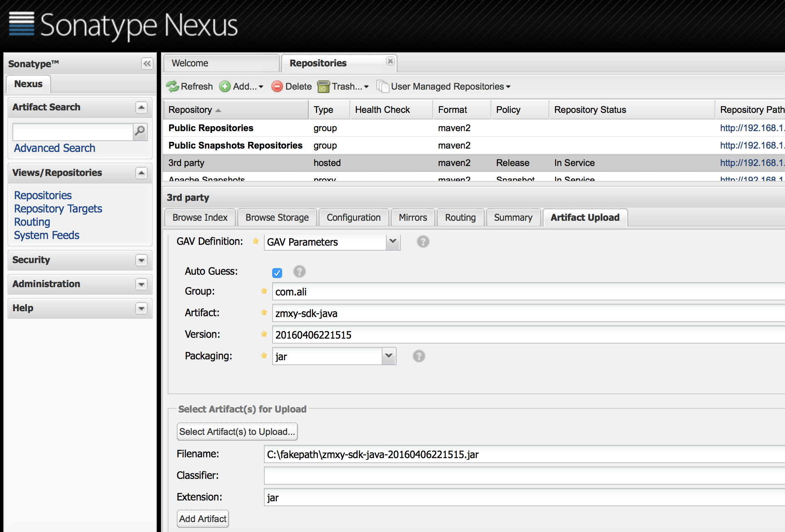Click the Group field containing com.ali

[x=529, y=292]
